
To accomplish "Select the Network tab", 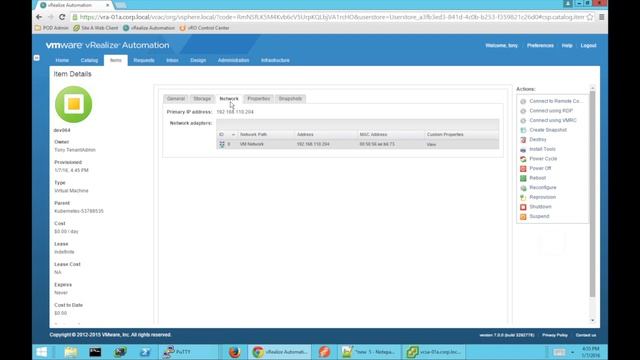I will (x=229, y=99).
